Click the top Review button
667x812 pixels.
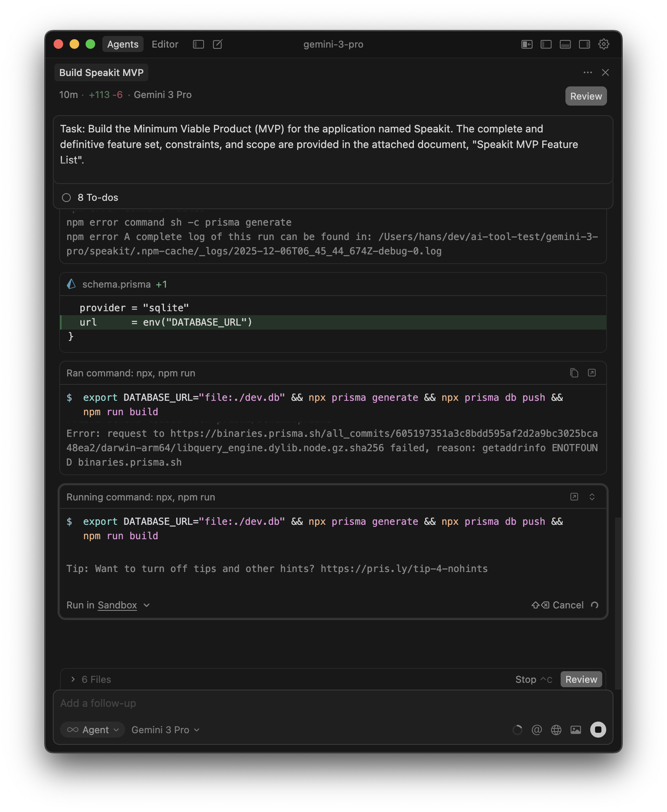pos(585,96)
